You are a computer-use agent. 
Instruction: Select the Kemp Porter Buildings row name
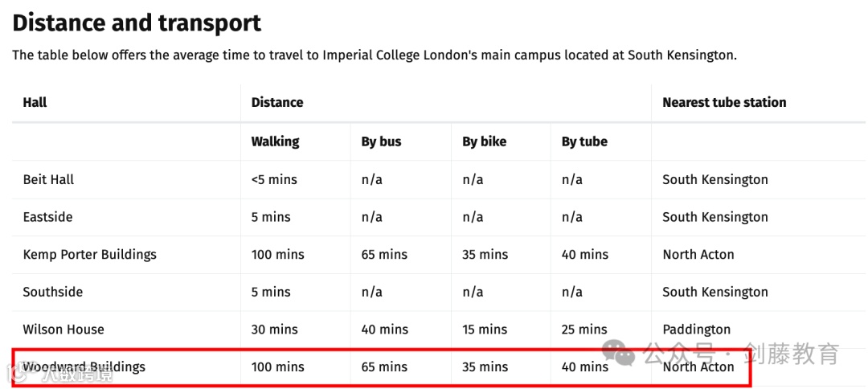pyautogui.click(x=89, y=255)
